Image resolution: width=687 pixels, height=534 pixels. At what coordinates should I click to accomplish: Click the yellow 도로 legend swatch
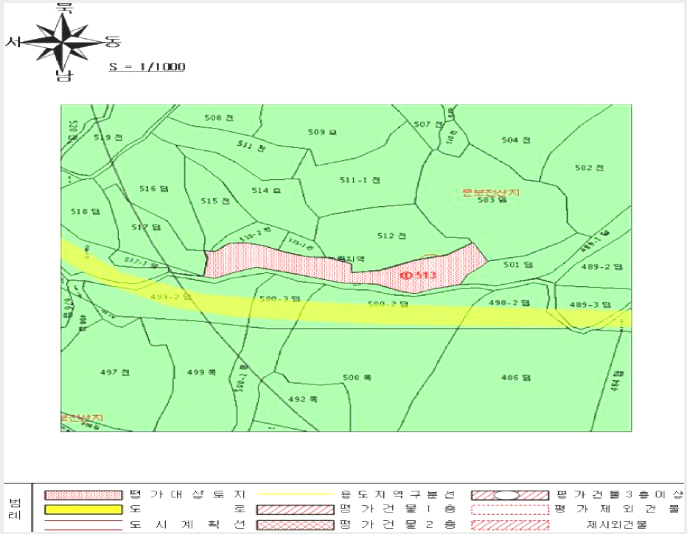[x=83, y=509]
